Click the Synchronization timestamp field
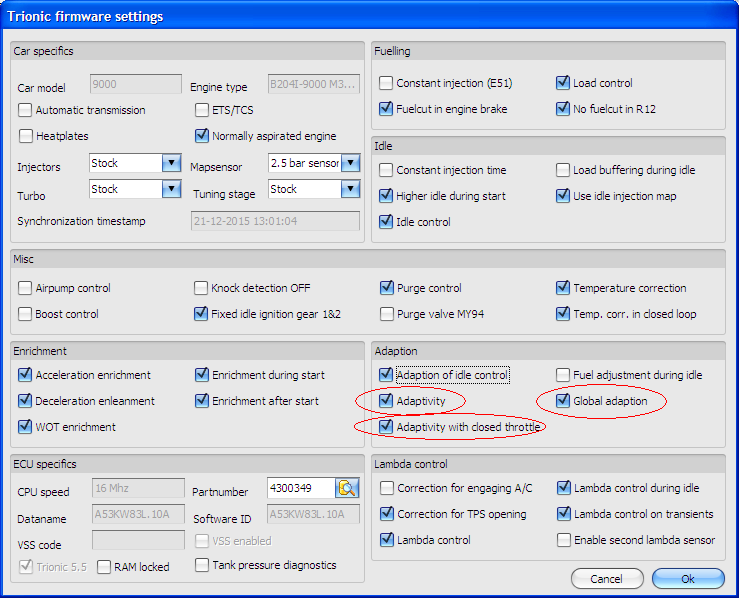Image resolution: width=739 pixels, height=598 pixels. pyautogui.click(x=275, y=221)
